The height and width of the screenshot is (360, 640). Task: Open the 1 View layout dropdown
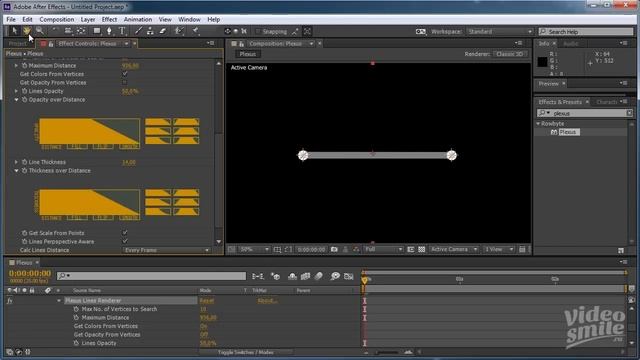[498, 249]
